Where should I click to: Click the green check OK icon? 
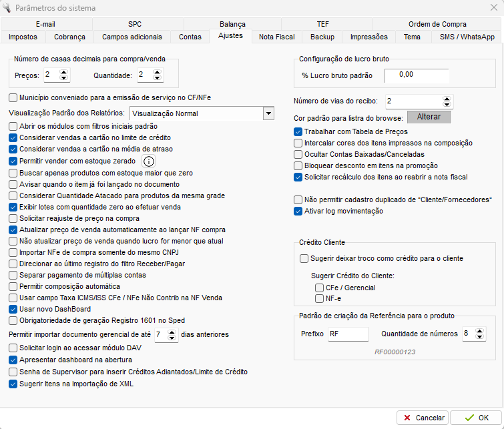[x=469, y=418]
